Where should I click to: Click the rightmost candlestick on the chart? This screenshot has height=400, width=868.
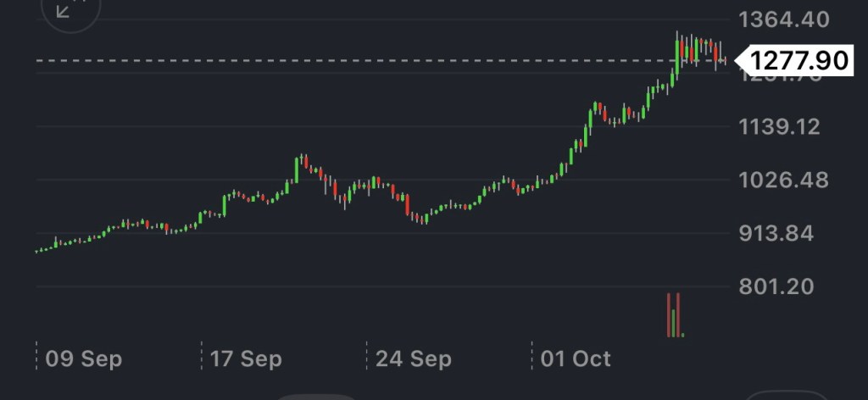725,61
